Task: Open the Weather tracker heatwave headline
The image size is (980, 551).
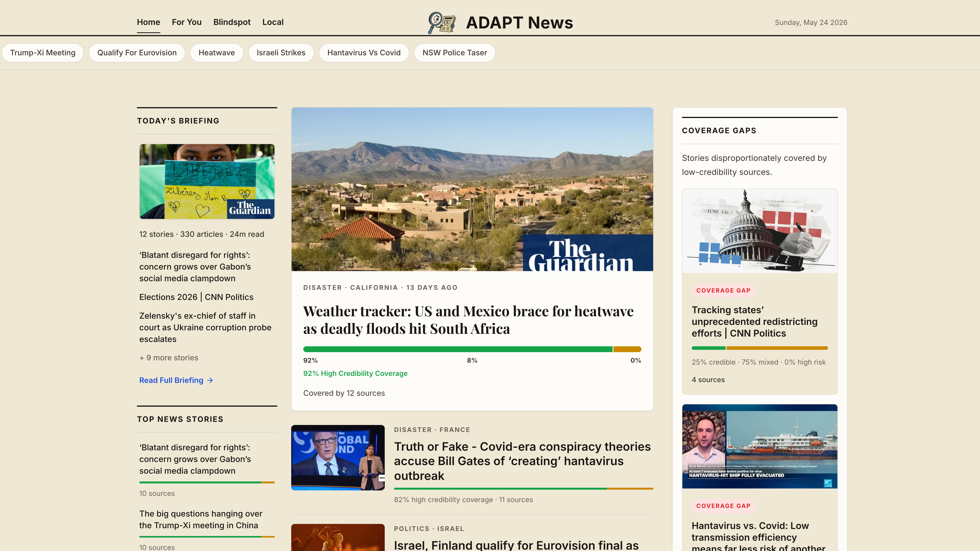Action: [468, 320]
